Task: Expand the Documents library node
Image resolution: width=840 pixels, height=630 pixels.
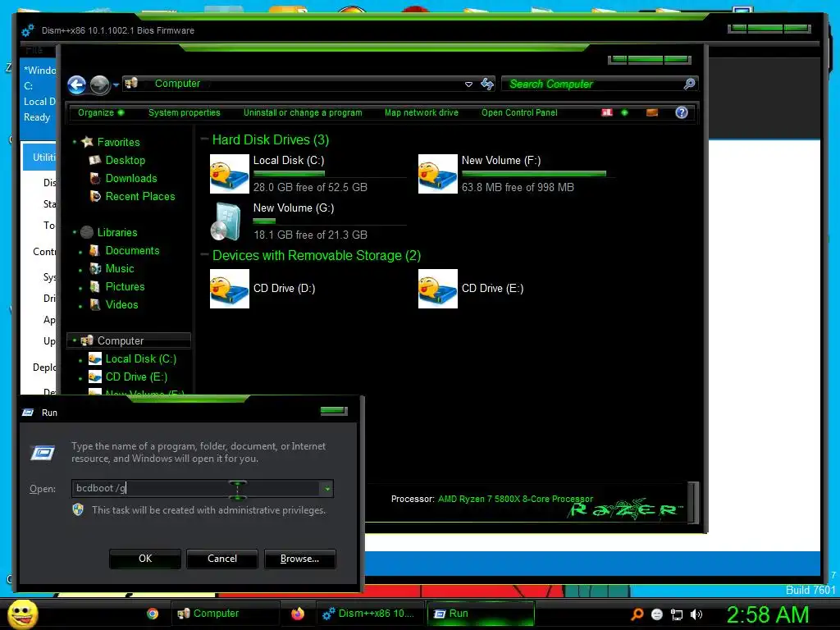Action: (80, 252)
